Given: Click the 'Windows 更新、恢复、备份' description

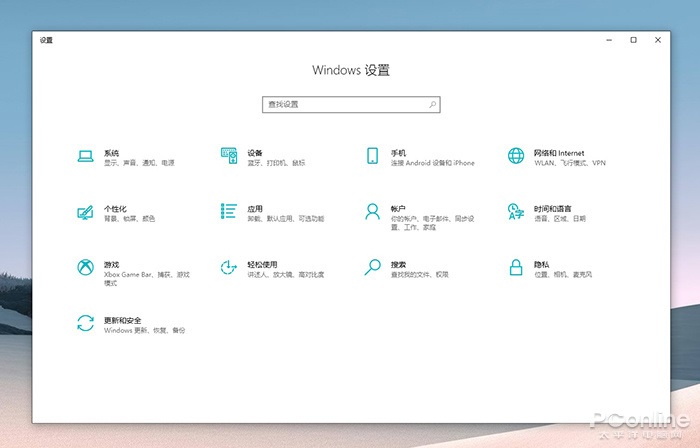Looking at the screenshot, I should point(145,330).
